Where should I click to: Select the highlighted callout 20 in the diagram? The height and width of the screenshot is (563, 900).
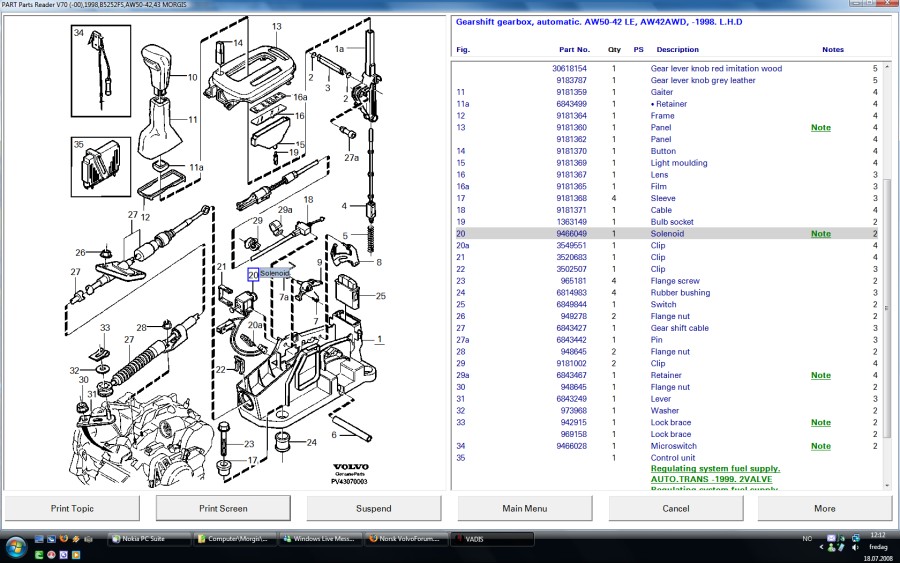click(x=253, y=275)
